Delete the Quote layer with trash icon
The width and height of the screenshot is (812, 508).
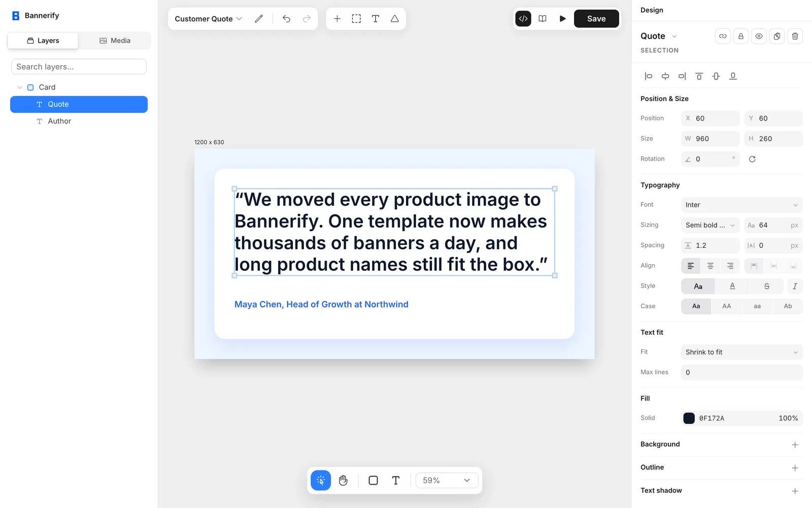click(x=795, y=36)
